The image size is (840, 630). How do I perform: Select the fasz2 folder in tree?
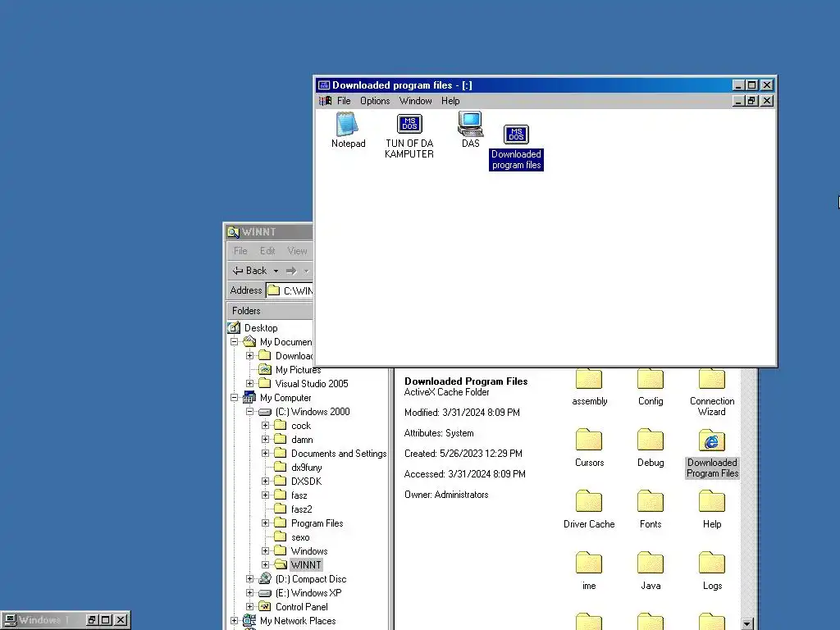pos(301,509)
